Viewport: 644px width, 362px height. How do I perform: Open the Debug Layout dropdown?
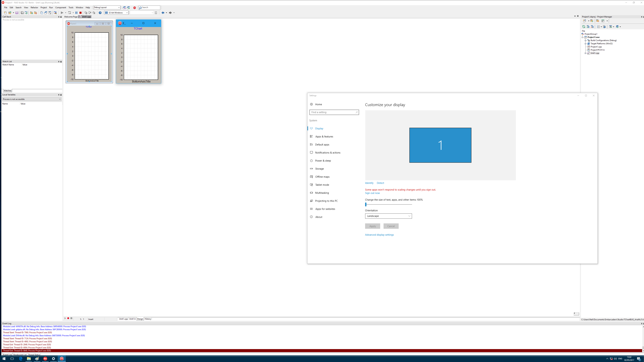(x=119, y=8)
